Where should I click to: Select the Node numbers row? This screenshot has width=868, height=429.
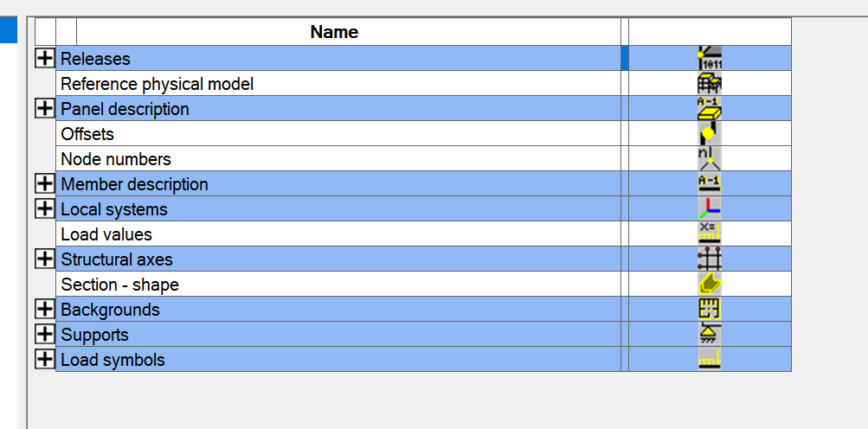point(116,159)
